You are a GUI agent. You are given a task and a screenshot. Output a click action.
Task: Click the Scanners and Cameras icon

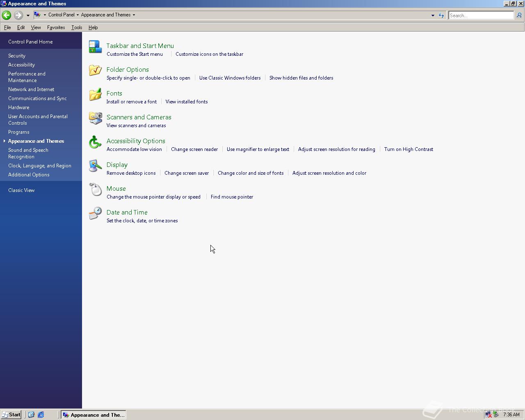95,118
